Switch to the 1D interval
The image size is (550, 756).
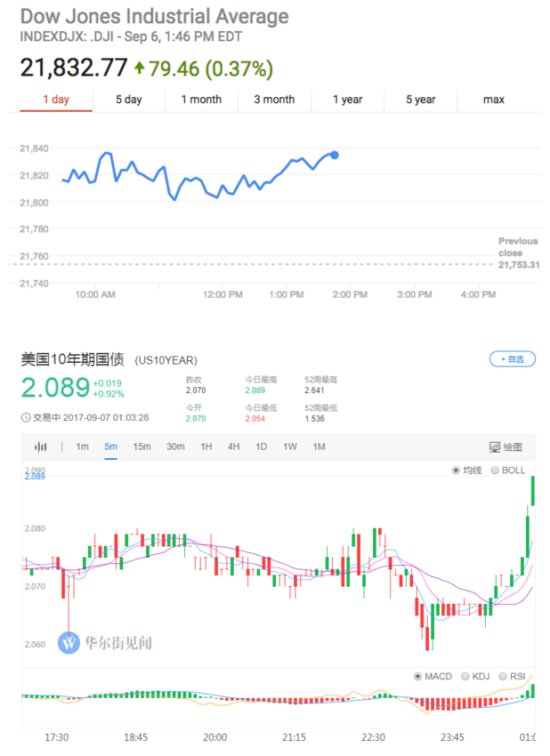point(261,447)
